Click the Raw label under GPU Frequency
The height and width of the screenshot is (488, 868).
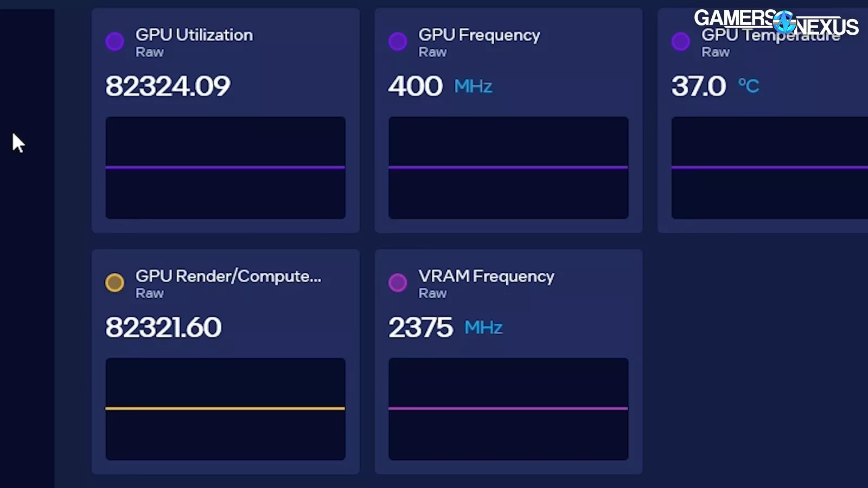point(432,52)
